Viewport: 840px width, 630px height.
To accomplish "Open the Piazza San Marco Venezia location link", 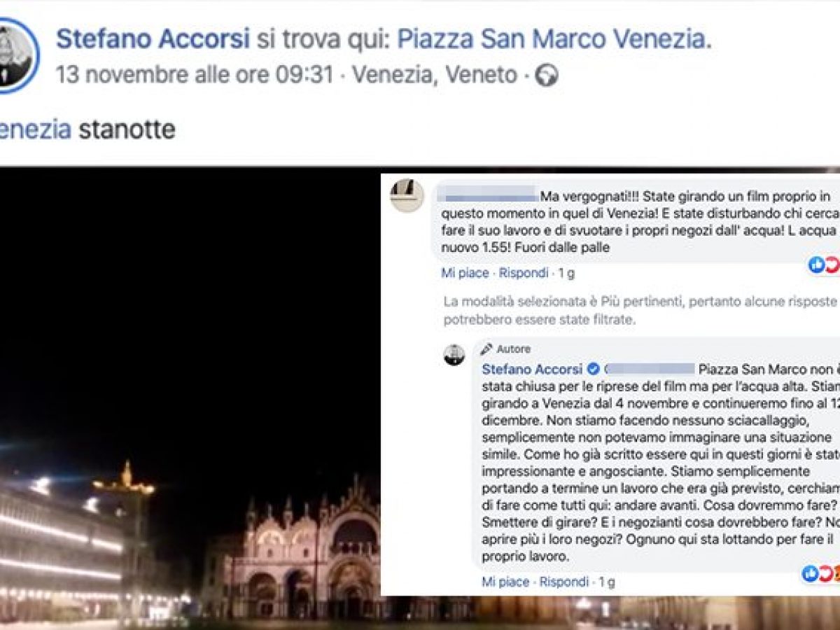I will (x=550, y=39).
